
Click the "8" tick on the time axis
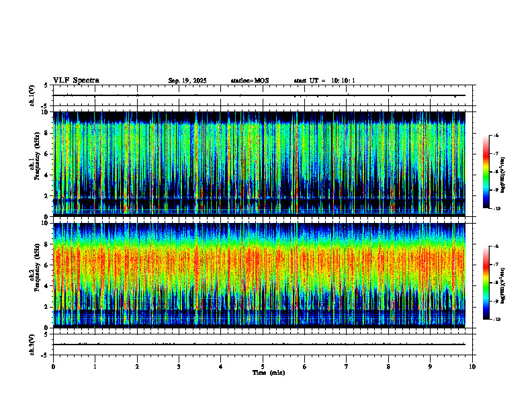point(388,367)
